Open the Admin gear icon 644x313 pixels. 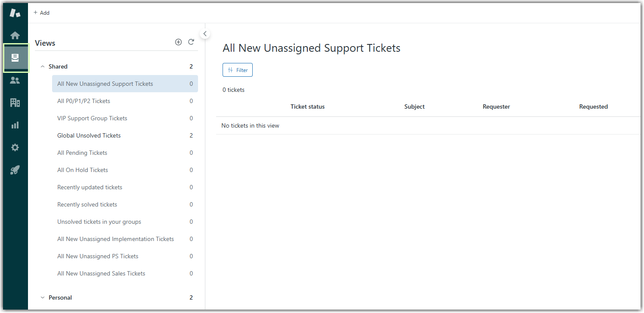pyautogui.click(x=15, y=147)
